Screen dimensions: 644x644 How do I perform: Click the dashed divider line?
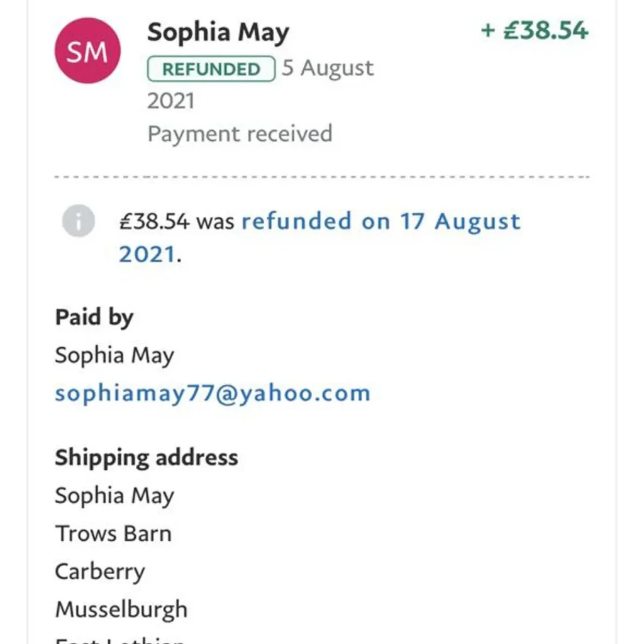pyautogui.click(x=322, y=177)
